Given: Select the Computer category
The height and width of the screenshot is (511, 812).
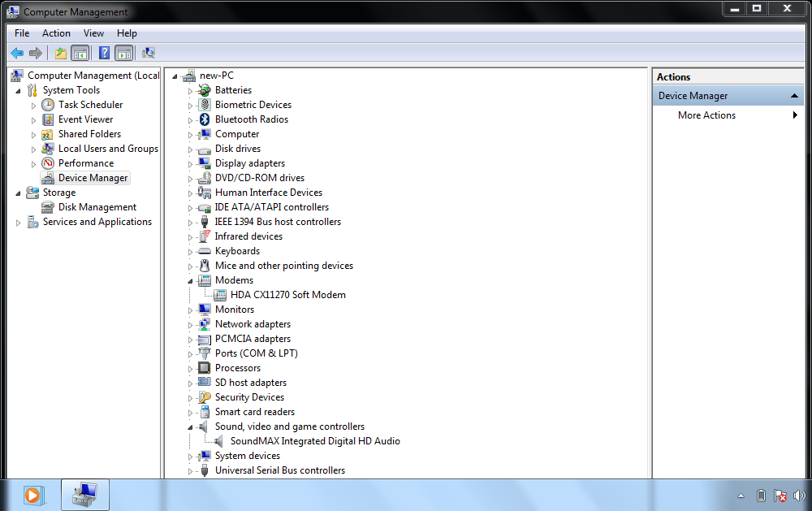Looking at the screenshot, I should tap(237, 134).
